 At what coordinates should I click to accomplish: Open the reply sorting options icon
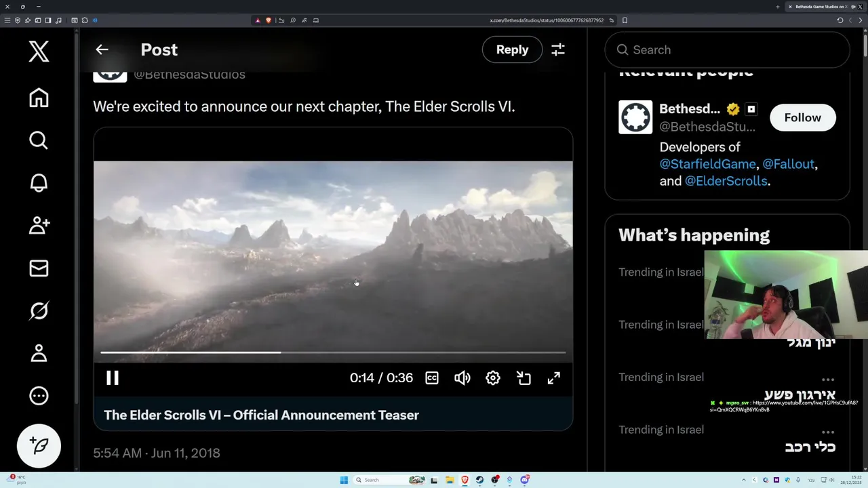point(558,49)
